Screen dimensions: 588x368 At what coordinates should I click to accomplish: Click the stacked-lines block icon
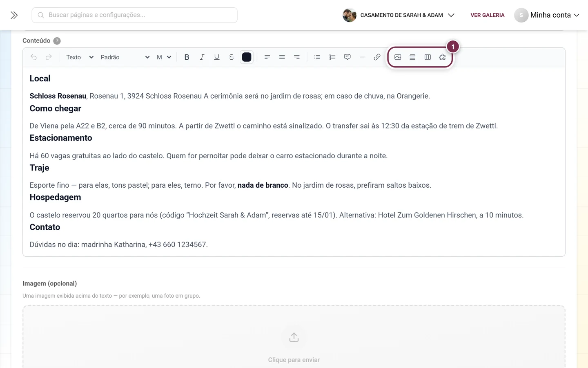click(x=412, y=57)
